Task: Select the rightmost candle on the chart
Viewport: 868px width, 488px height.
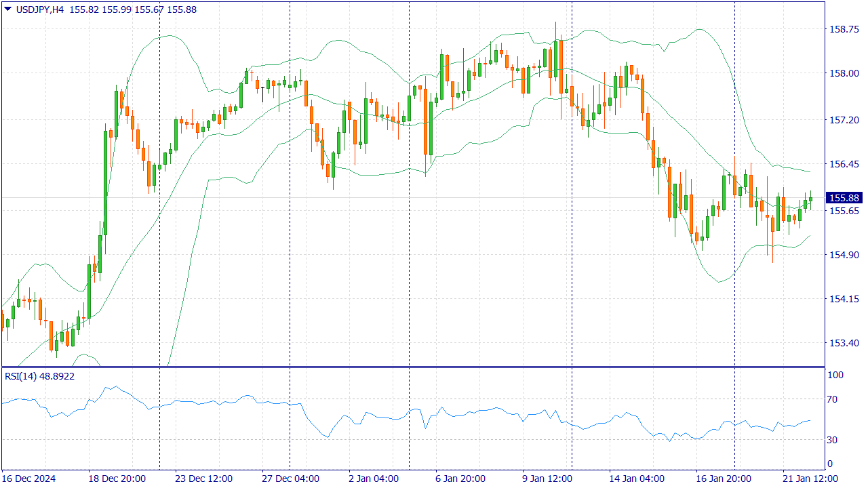Action: (810, 199)
